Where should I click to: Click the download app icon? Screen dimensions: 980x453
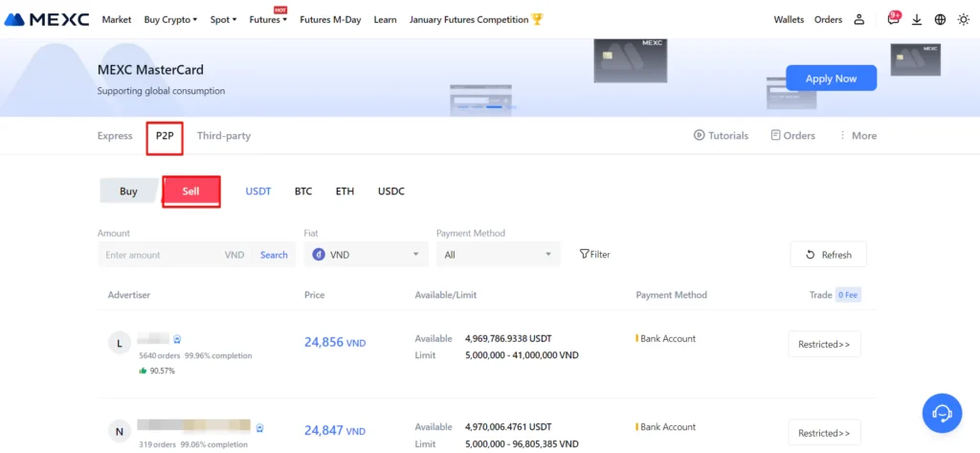tap(917, 19)
